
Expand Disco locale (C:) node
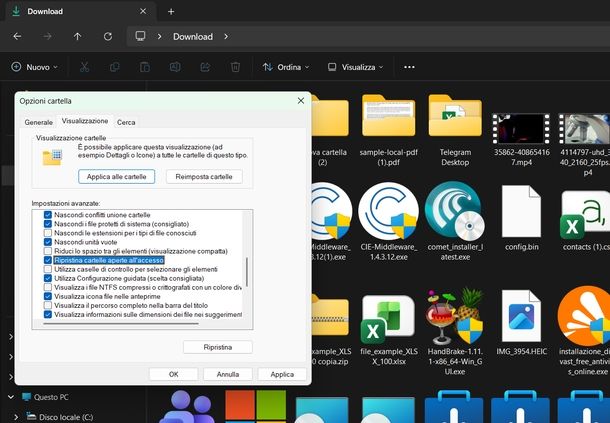[x=16, y=417]
